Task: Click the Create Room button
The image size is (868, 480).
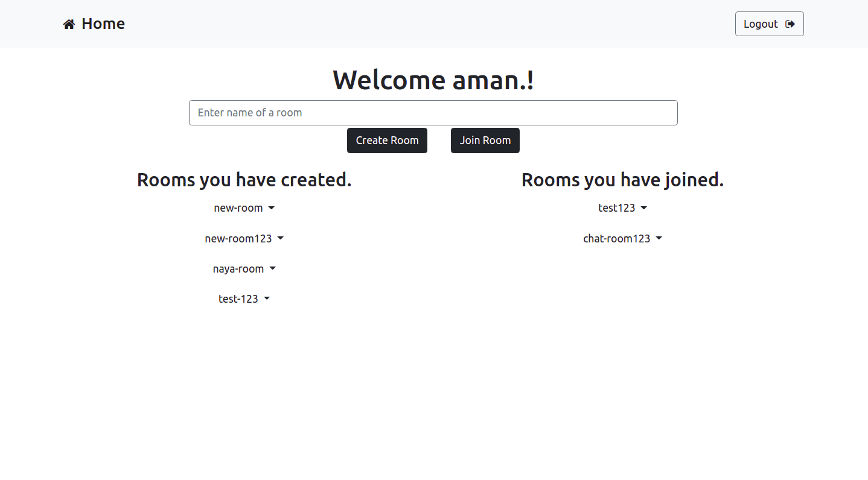Action: click(387, 141)
